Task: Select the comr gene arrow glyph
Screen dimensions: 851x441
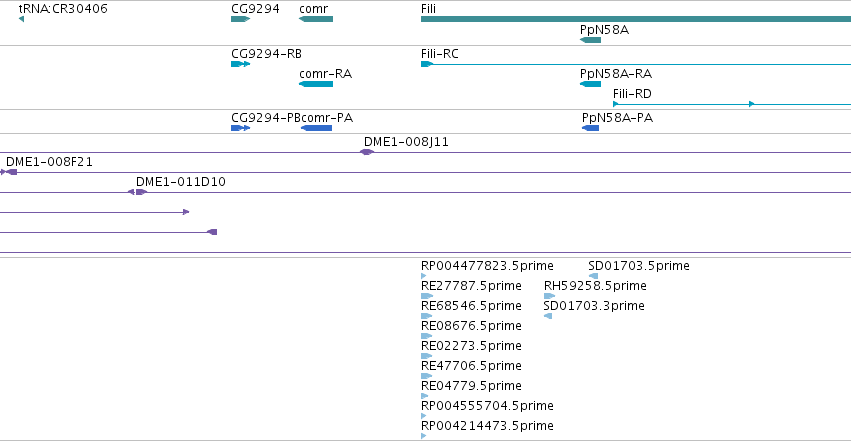Action: pos(316,19)
